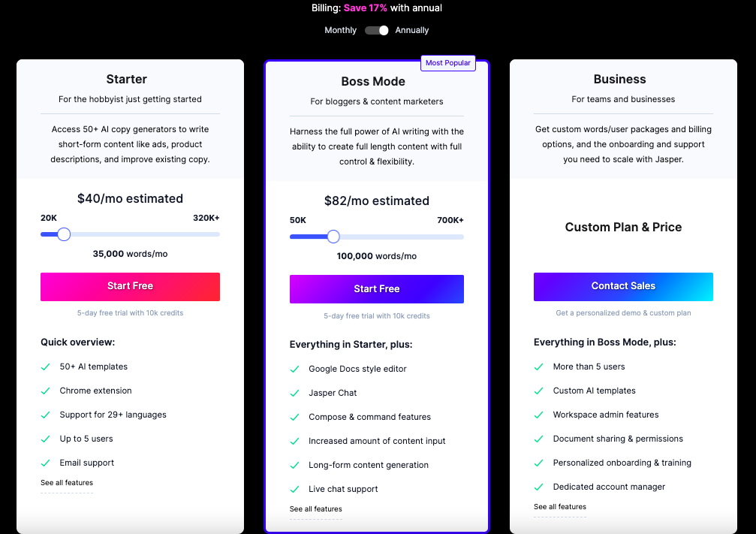Click checkmark icon beside Custom AI templates
The image size is (756, 534).
[x=538, y=391]
